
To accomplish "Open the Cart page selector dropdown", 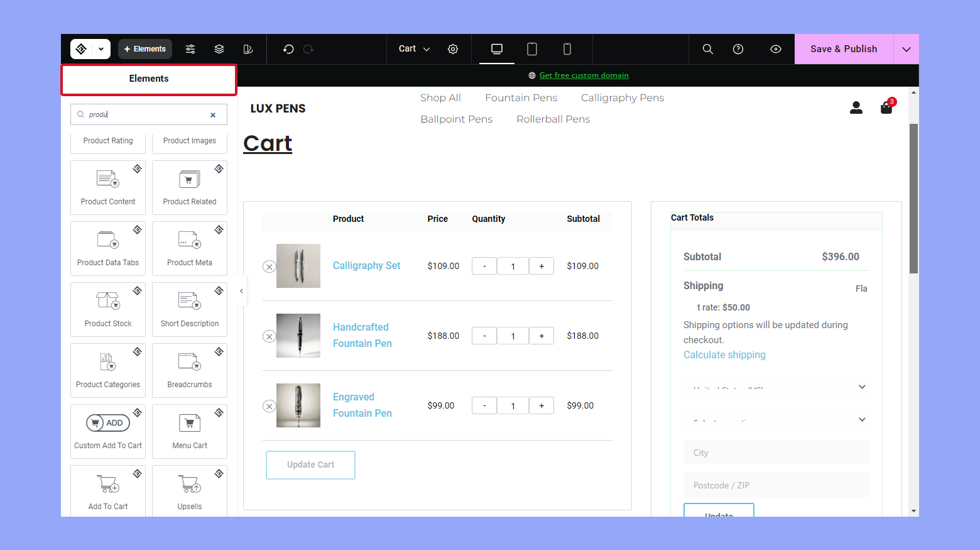I will point(413,48).
